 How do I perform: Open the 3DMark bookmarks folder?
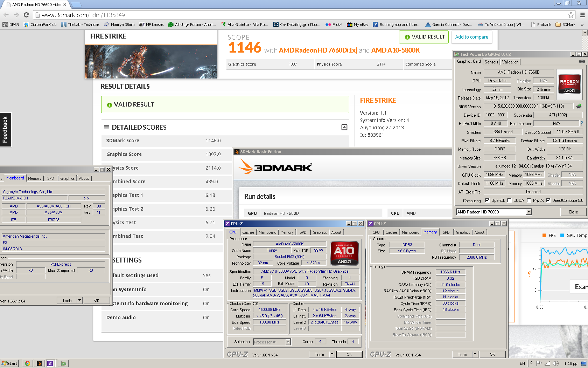pos(565,25)
